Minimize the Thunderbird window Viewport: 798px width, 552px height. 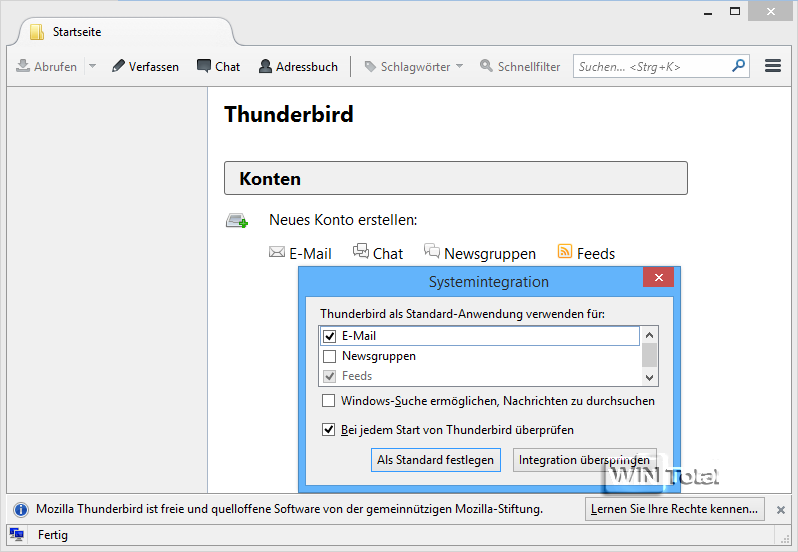pyautogui.click(x=708, y=13)
